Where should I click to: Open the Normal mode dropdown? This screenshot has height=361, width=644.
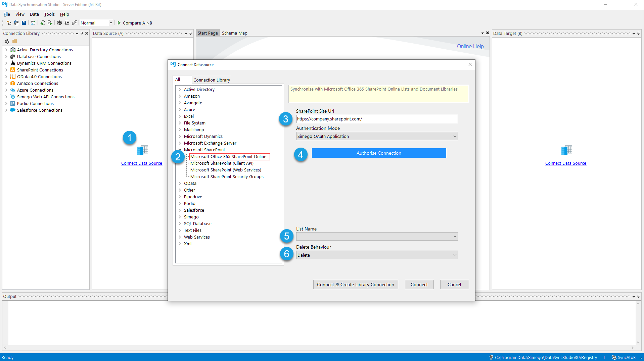[x=111, y=23]
